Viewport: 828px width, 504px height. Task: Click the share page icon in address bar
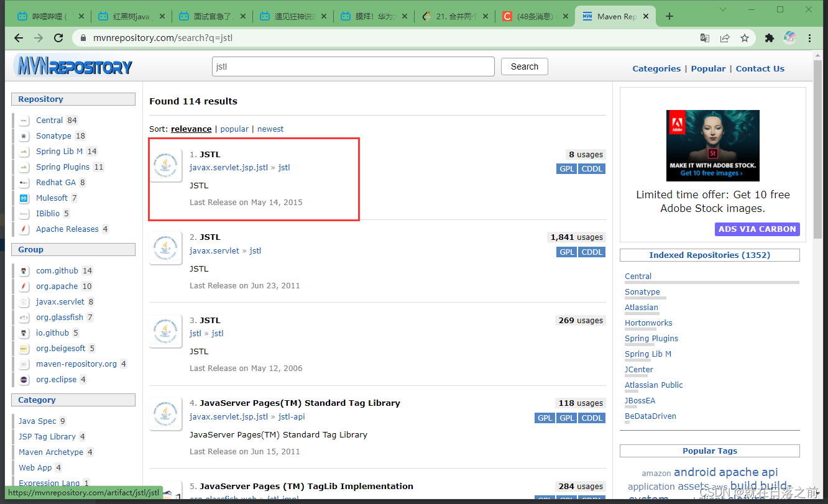[x=725, y=38]
